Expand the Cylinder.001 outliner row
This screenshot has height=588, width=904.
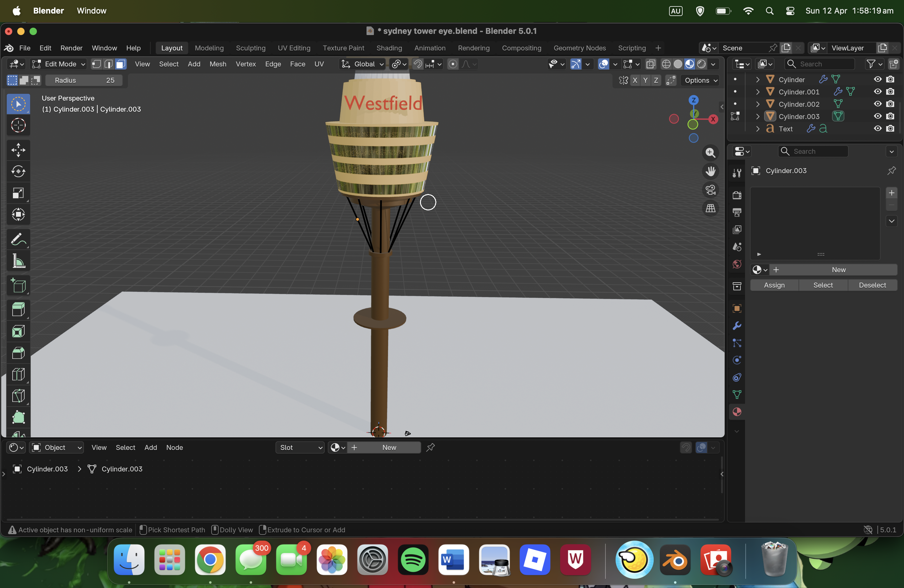click(x=758, y=92)
